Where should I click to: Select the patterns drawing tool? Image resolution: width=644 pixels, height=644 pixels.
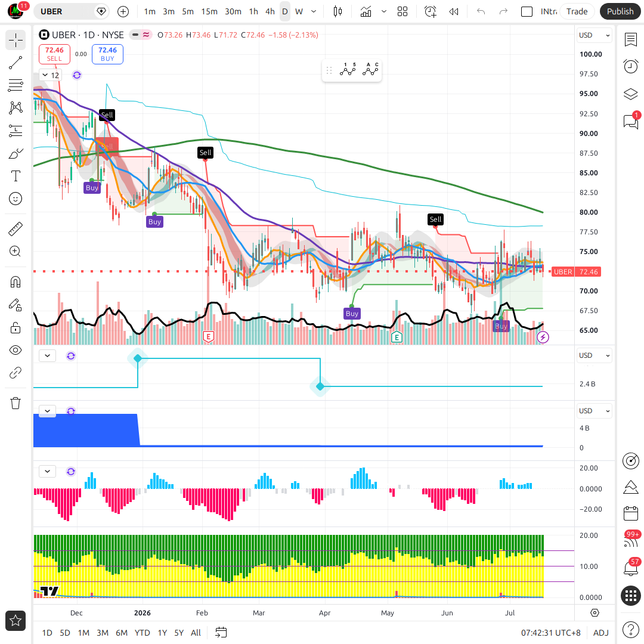pos(16,107)
